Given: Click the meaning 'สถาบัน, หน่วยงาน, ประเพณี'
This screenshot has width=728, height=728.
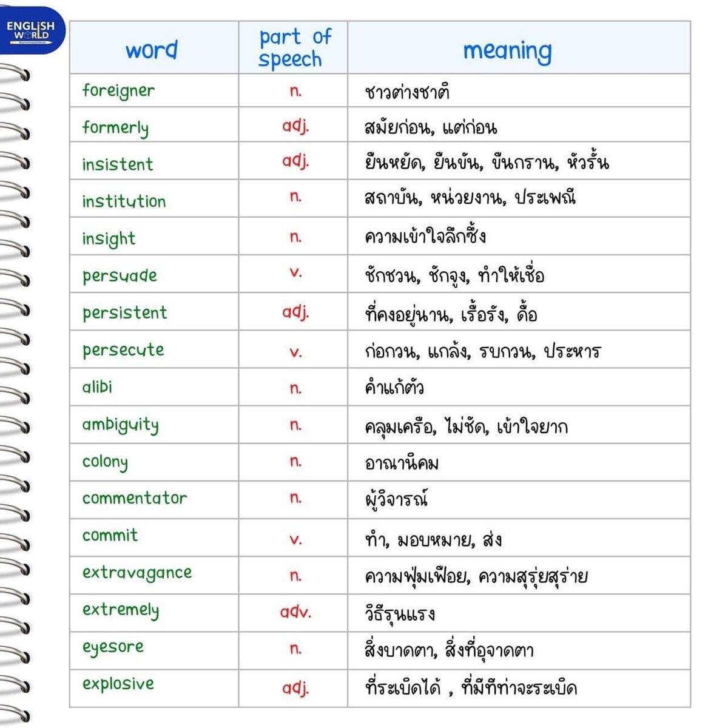Looking at the screenshot, I should click(470, 197).
